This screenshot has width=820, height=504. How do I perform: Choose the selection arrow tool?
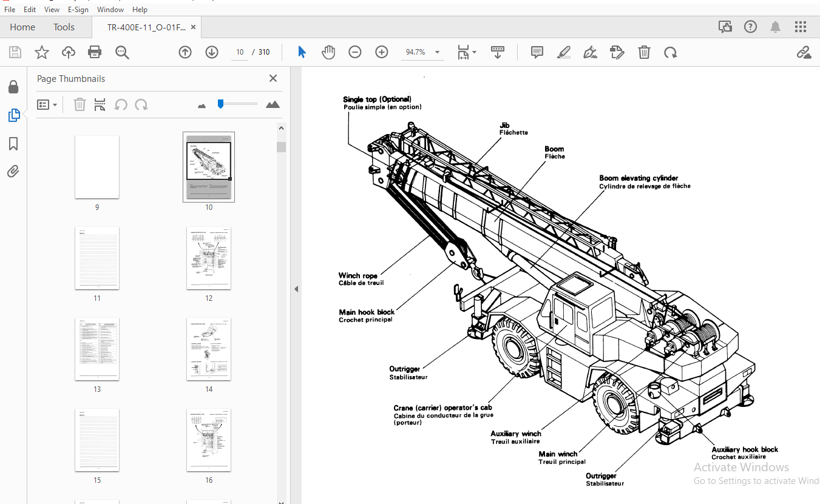[302, 52]
